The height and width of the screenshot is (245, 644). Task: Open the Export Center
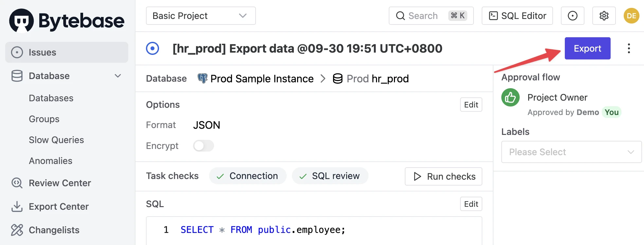pos(59,206)
